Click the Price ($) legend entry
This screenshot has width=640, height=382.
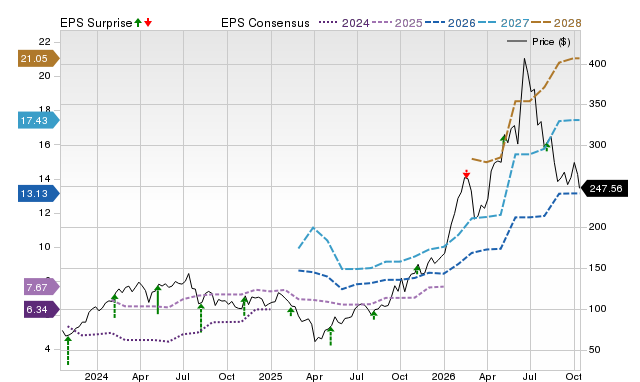click(x=538, y=42)
